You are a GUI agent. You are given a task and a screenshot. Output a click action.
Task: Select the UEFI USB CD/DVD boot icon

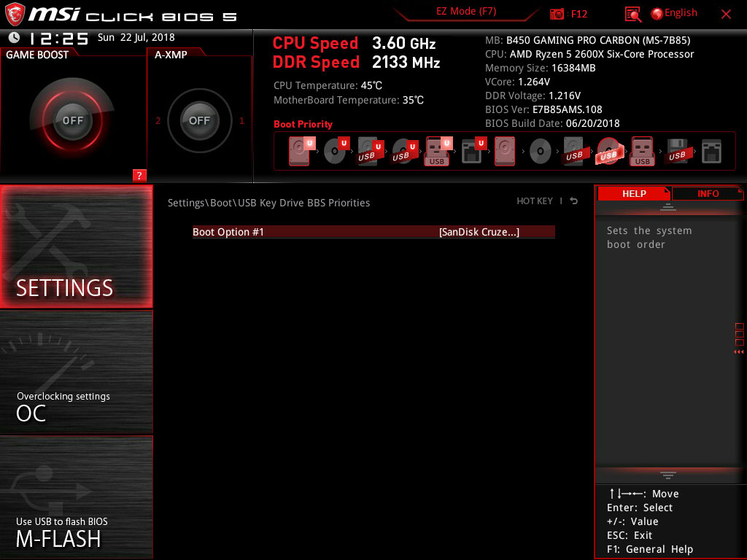404,151
